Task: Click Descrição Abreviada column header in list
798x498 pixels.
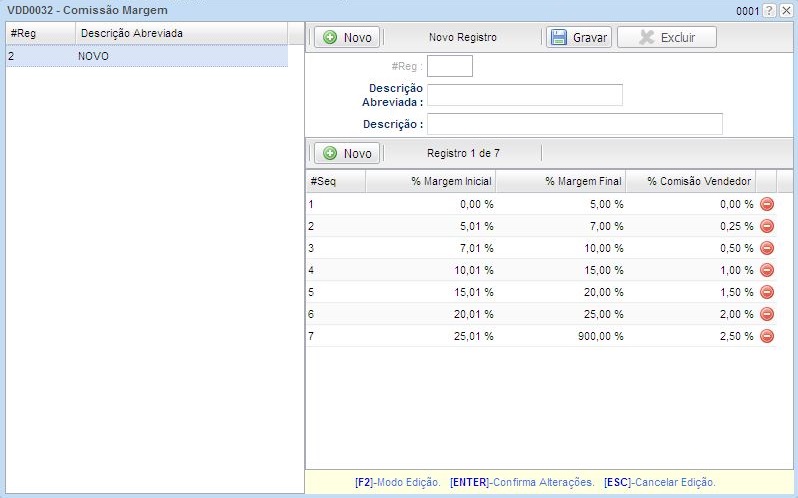Action: [180, 33]
